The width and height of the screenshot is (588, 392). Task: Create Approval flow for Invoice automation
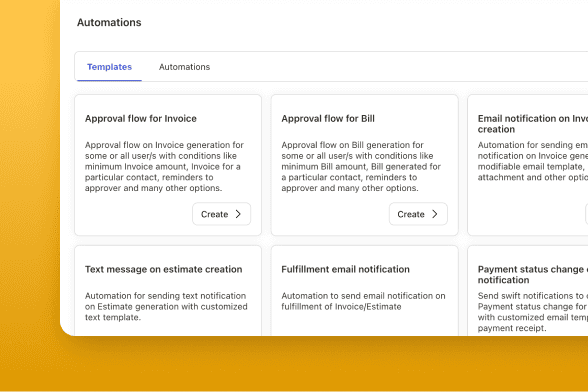coord(221,214)
